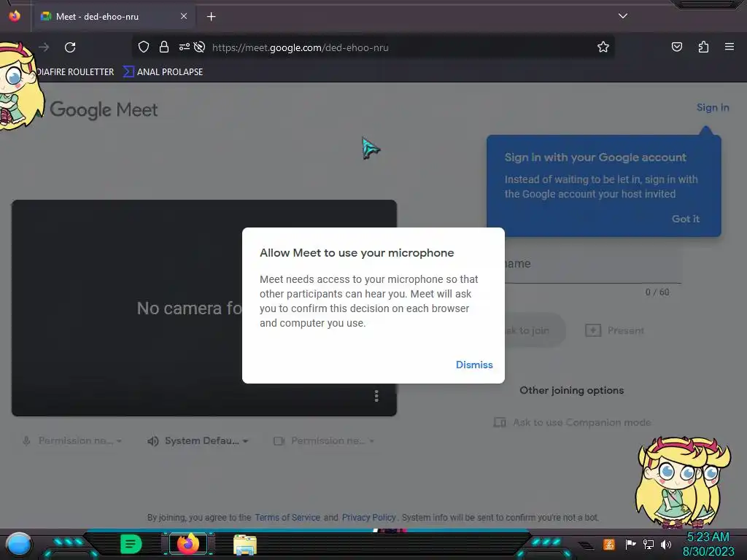Click the forward navigation arrow
747x560 pixels.
(x=44, y=47)
